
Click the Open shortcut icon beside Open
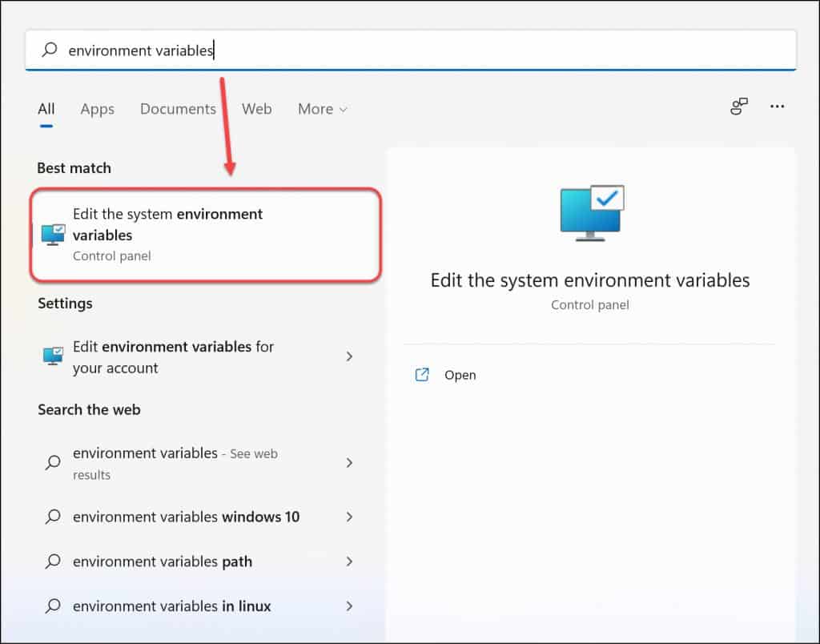[422, 374]
